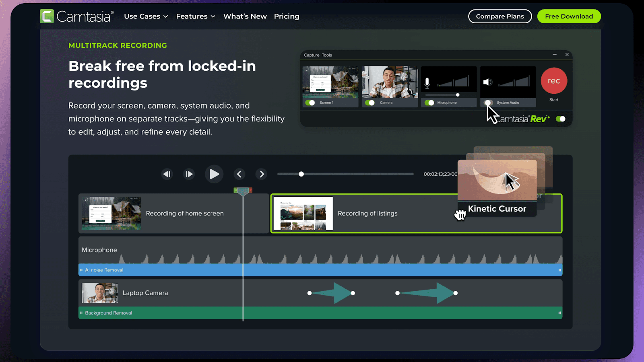
Task: Expand the Features chevron arrow
Action: point(213,16)
